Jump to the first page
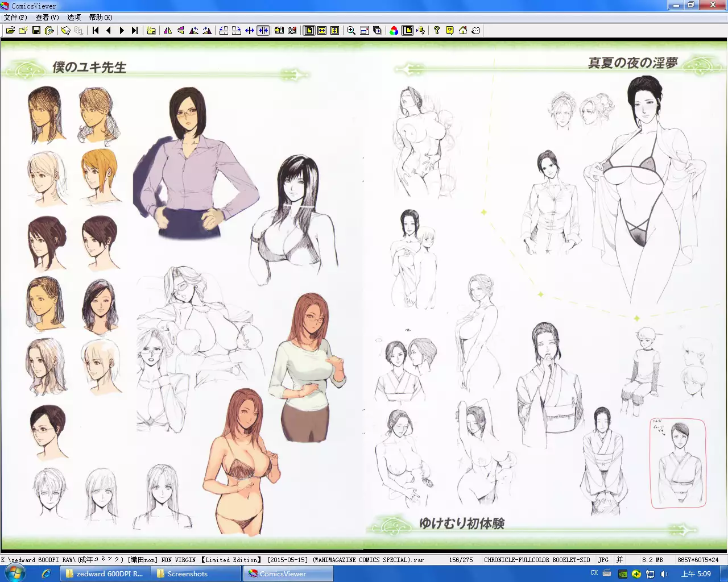The height and width of the screenshot is (582, 728). 96,31
